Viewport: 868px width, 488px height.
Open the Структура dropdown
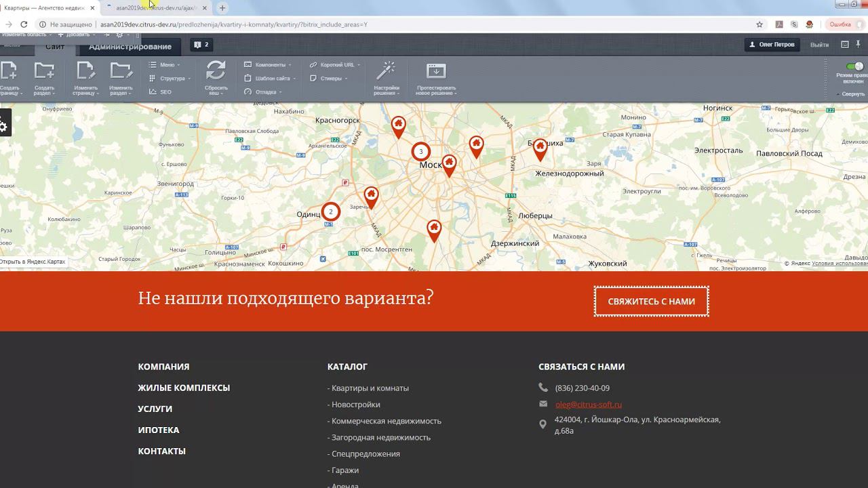click(170, 78)
